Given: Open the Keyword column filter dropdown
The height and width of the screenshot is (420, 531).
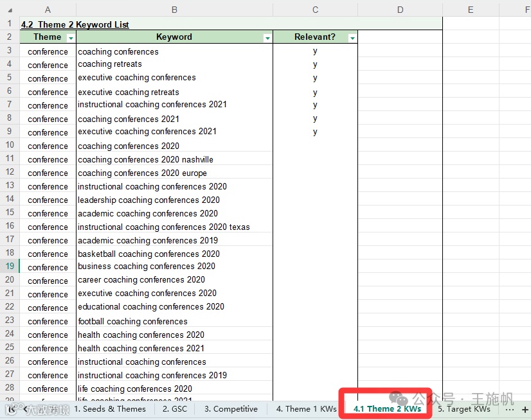Looking at the screenshot, I should point(267,39).
